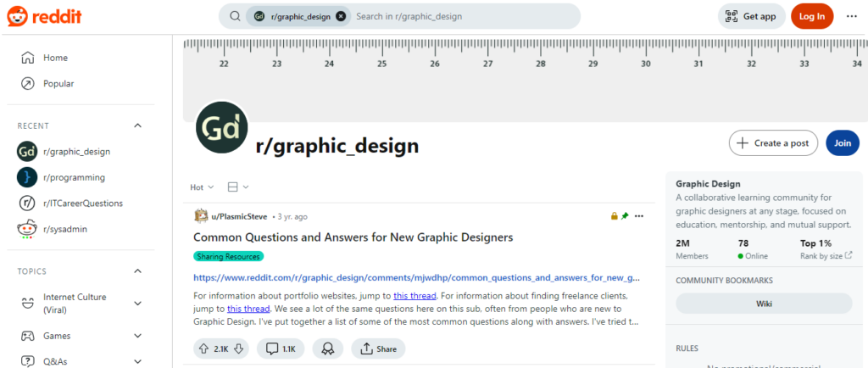Open comments showing 1.1K count
Image resolution: width=868 pixels, height=368 pixels.
281,348
